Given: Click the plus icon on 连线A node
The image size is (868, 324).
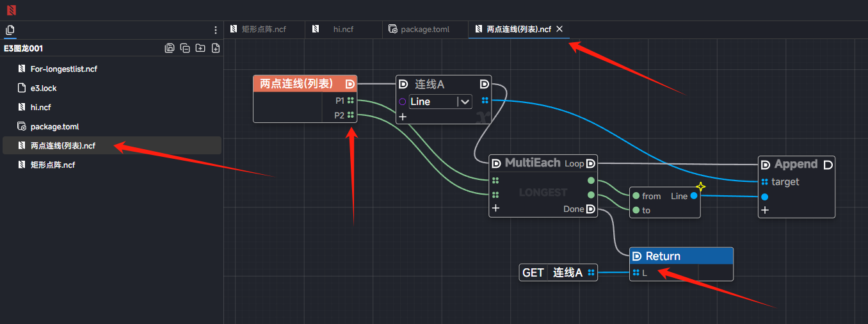Looking at the screenshot, I should click(x=403, y=117).
